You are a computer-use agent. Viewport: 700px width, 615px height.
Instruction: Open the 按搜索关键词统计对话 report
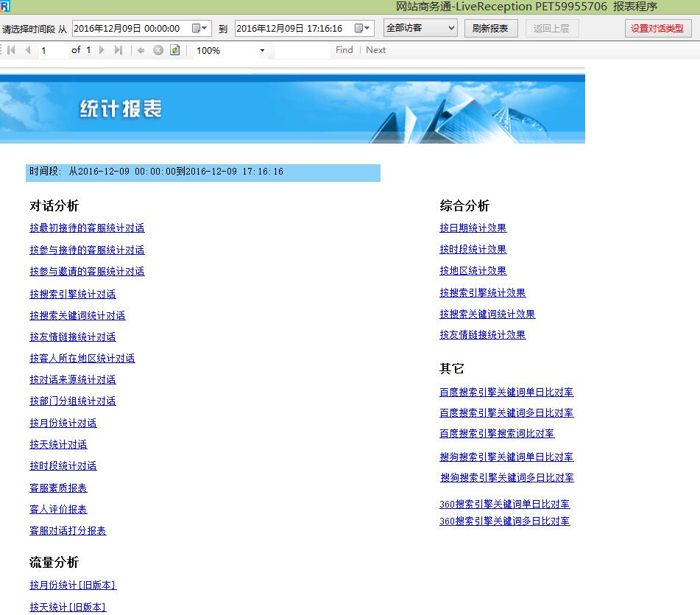(79, 315)
